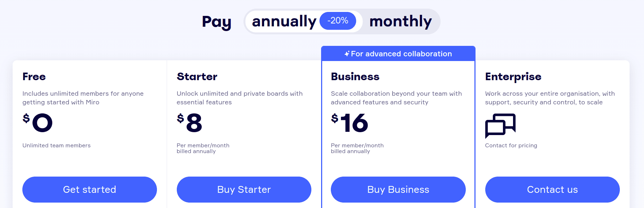
Task: Click the $0 Free price
Action: (x=38, y=123)
